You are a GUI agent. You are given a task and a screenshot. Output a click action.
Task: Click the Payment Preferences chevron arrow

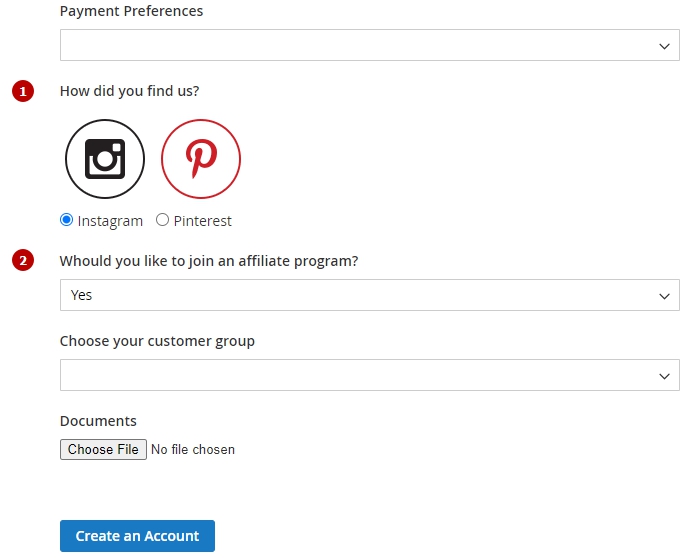664,46
